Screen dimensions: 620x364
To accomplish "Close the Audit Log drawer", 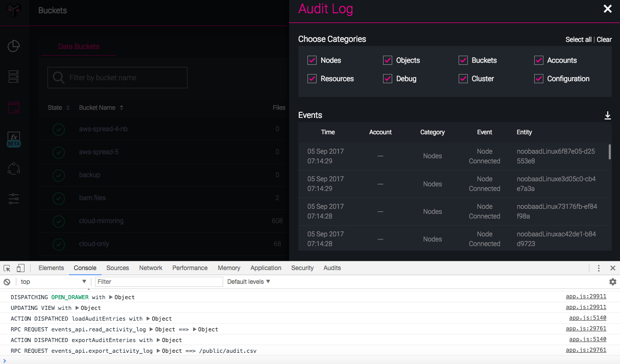I will tap(607, 9).
